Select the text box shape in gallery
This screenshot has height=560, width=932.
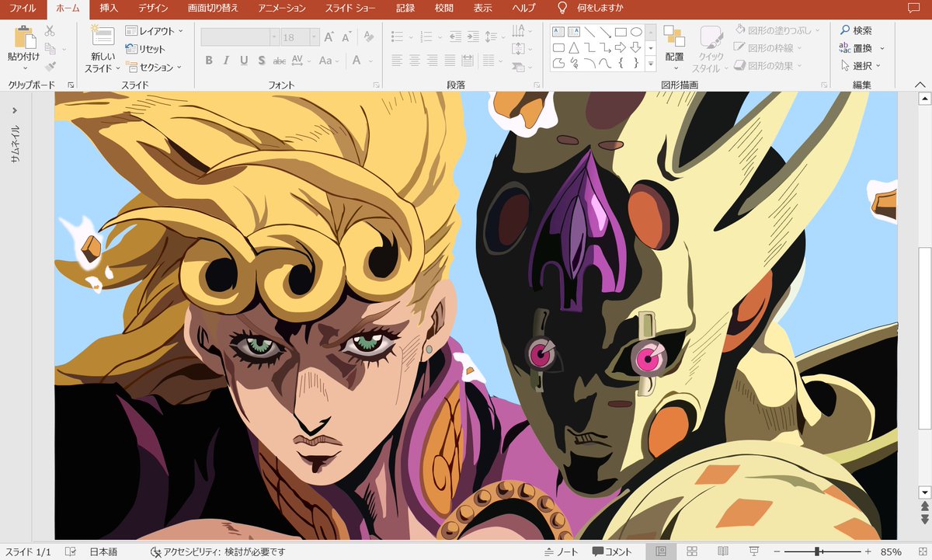coord(558,32)
